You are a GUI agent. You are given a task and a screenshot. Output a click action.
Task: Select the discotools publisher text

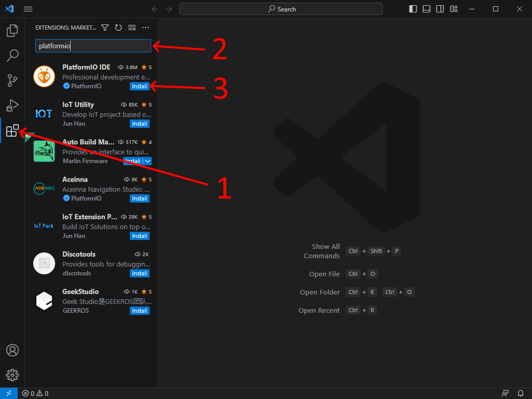pos(77,273)
